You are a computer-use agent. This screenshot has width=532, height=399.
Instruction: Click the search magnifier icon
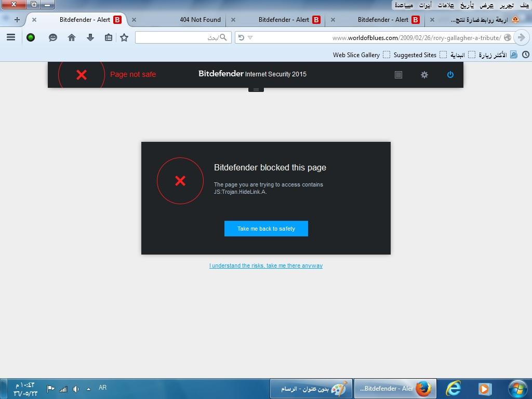pos(223,37)
